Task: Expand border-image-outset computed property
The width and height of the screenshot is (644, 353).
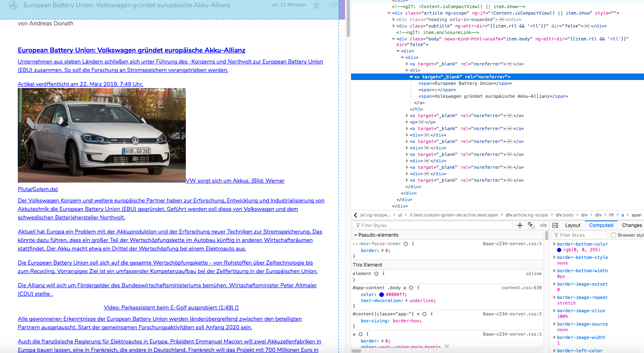Action: pos(554,284)
